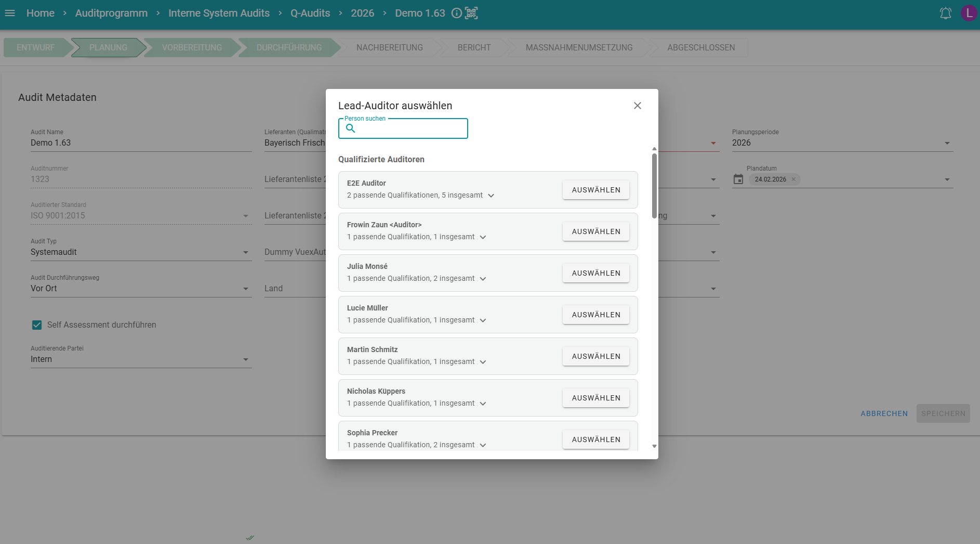This screenshot has height=544, width=980.
Task: Select Frowin Zaun as lead auditor
Action: (x=595, y=231)
